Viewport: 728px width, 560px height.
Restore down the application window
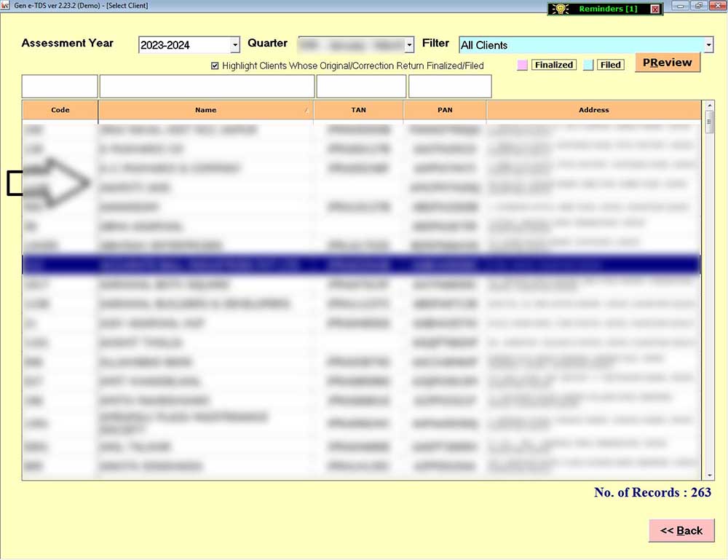click(x=698, y=6)
